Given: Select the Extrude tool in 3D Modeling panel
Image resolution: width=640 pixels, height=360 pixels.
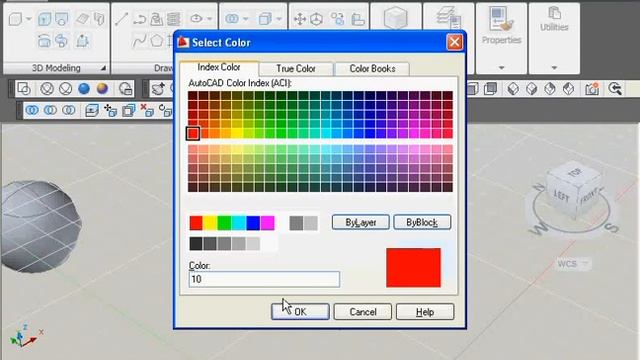Looking at the screenshot, I should point(44,19).
